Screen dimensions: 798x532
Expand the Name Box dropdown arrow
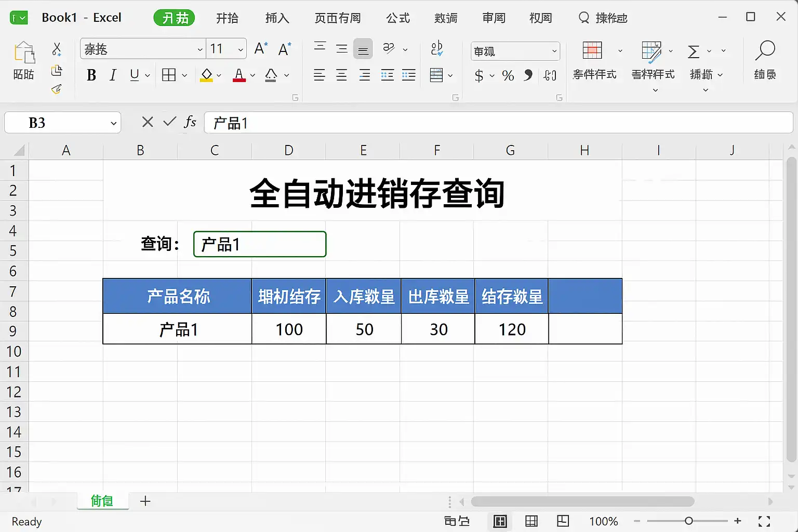tap(113, 123)
